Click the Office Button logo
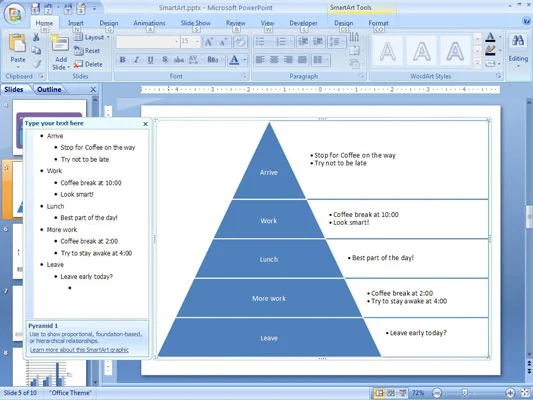The height and width of the screenshot is (400, 533). 14,14
